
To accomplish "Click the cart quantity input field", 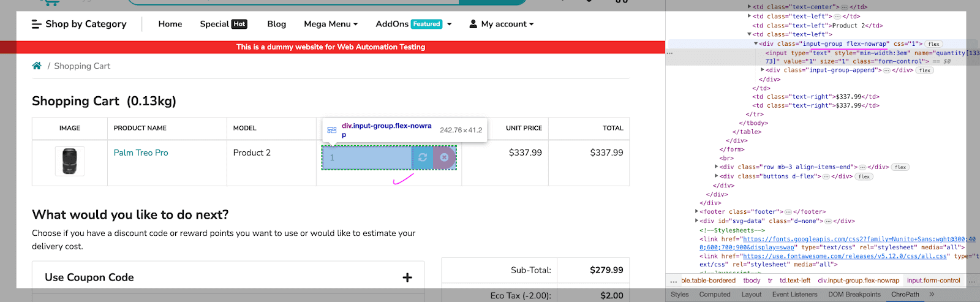I will pyautogui.click(x=367, y=158).
